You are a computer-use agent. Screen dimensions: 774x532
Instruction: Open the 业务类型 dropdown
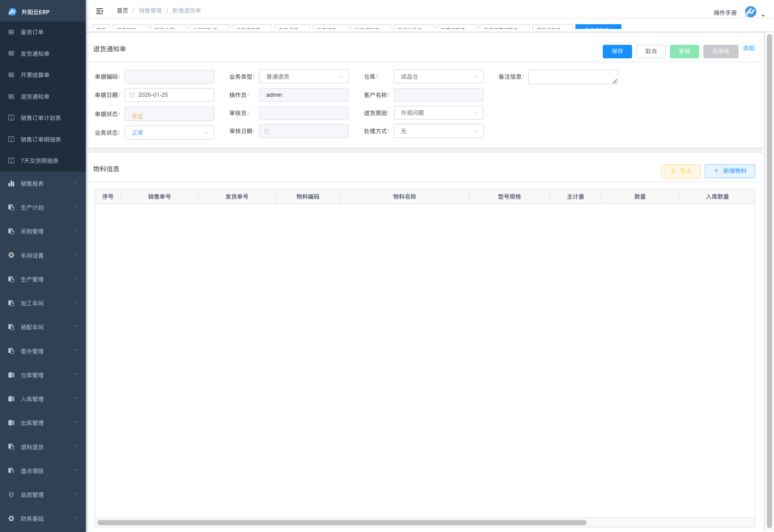click(304, 77)
